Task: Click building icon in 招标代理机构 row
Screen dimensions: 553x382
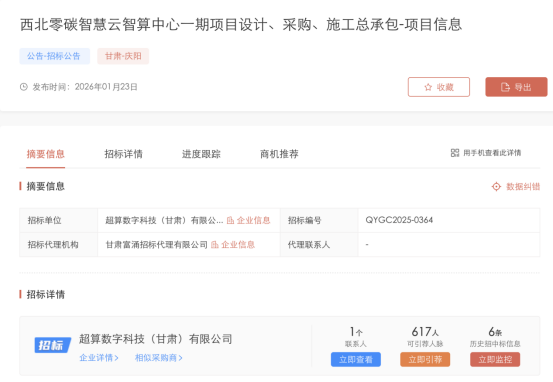Action: pyautogui.click(x=215, y=244)
